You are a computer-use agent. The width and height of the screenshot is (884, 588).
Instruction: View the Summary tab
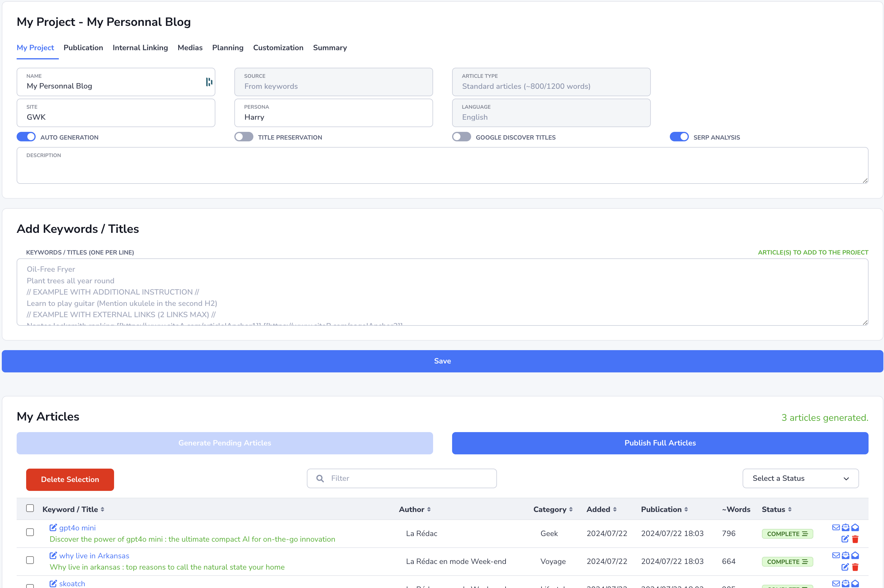[330, 48]
